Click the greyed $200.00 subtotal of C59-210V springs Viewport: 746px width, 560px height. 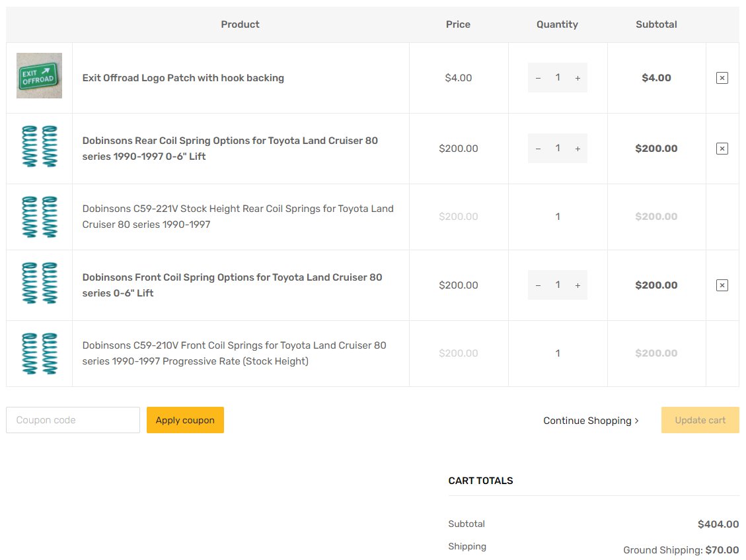click(x=657, y=353)
